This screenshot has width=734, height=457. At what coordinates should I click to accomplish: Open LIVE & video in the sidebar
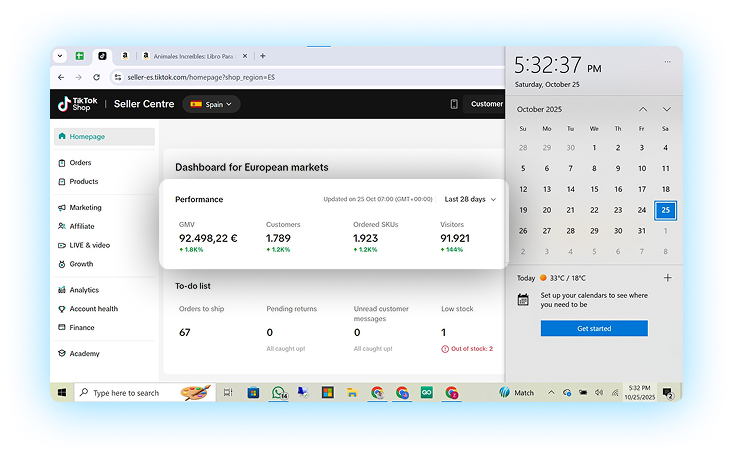pyautogui.click(x=89, y=245)
